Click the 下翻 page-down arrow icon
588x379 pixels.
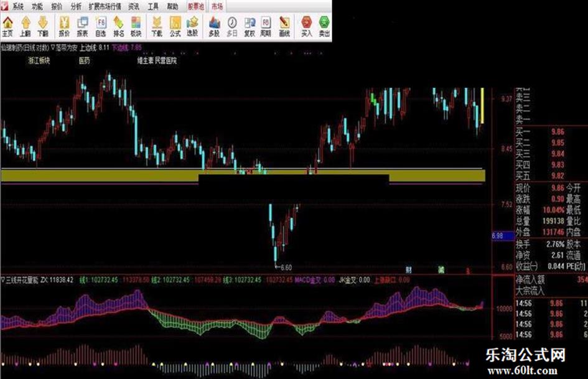tap(43, 26)
